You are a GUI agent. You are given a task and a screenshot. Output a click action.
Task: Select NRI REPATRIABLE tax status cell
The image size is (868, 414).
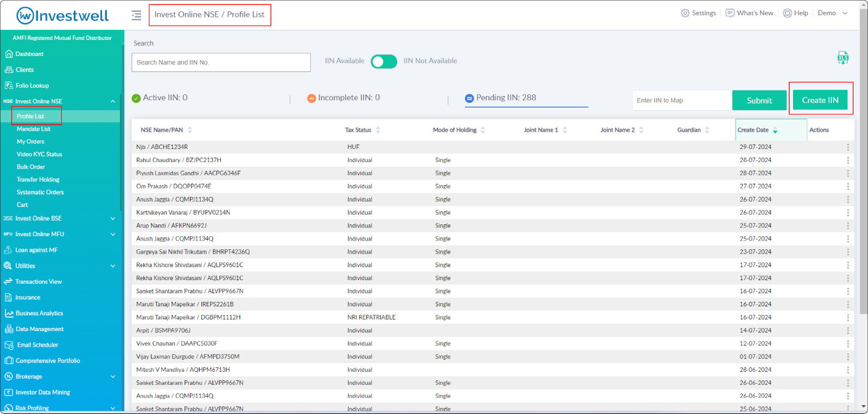coord(372,318)
